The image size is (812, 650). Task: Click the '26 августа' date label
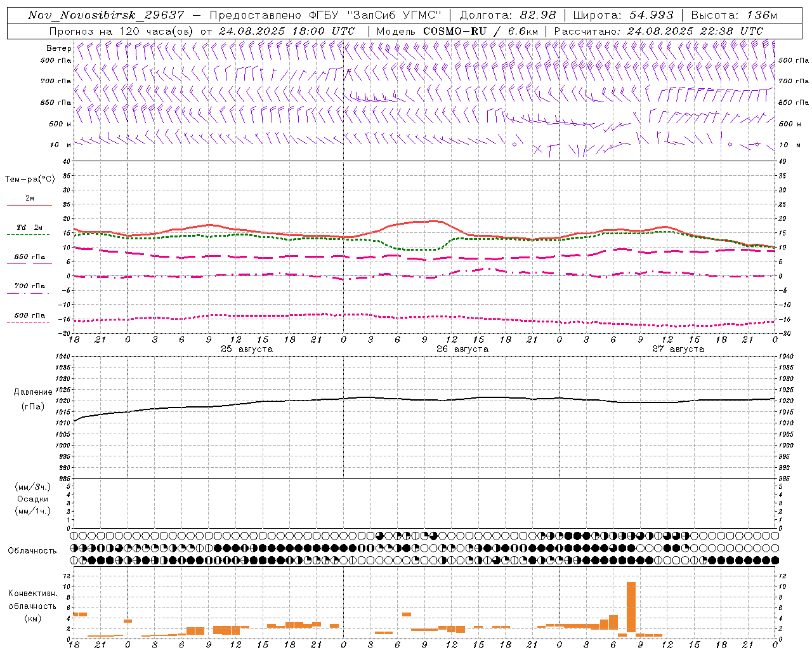(x=462, y=349)
